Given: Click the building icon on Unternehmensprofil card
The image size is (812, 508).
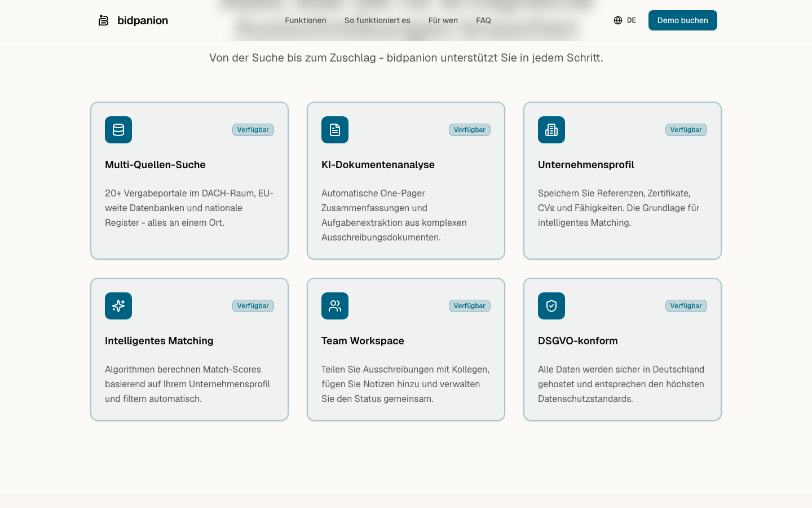Looking at the screenshot, I should point(551,130).
